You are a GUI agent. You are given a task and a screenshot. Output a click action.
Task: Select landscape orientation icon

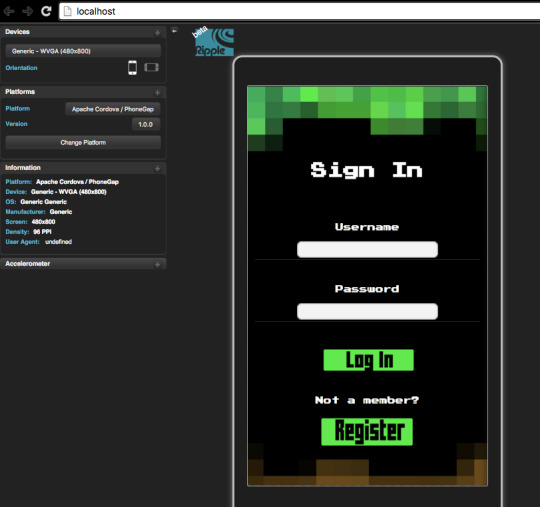click(152, 67)
